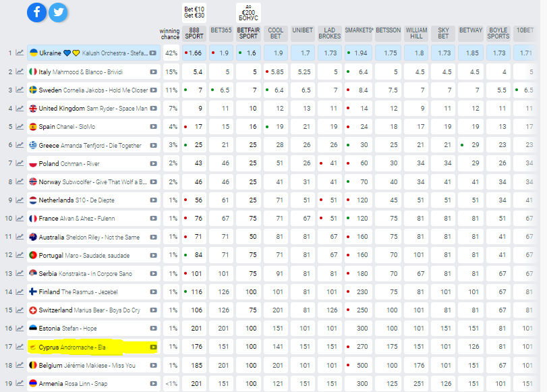Open the William Hill bookmaker header
This screenshot has height=392, width=547.
coord(416,34)
